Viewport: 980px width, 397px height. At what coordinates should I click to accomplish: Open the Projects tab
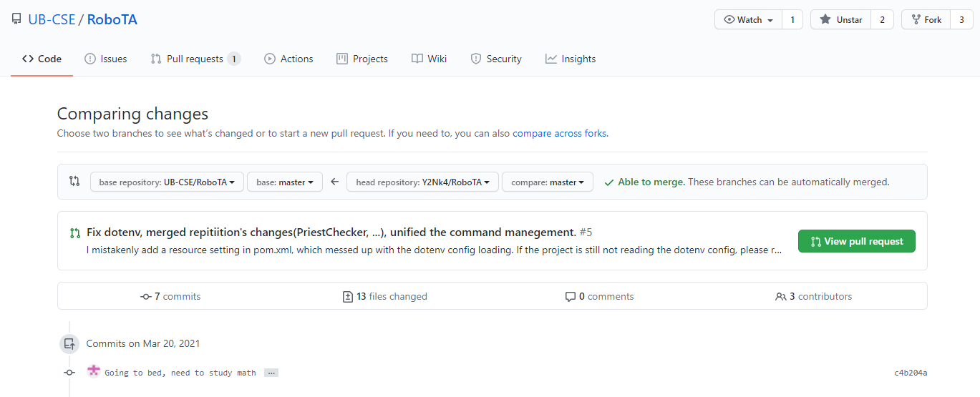(362, 59)
